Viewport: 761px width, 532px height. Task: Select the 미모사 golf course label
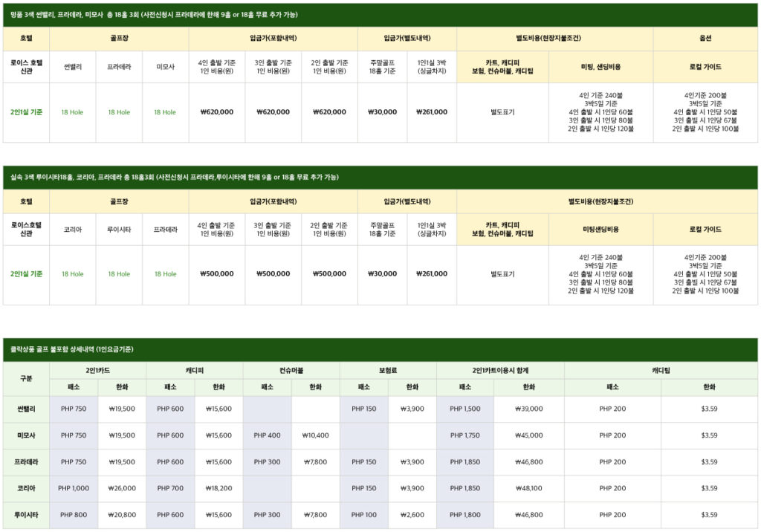coord(164,66)
